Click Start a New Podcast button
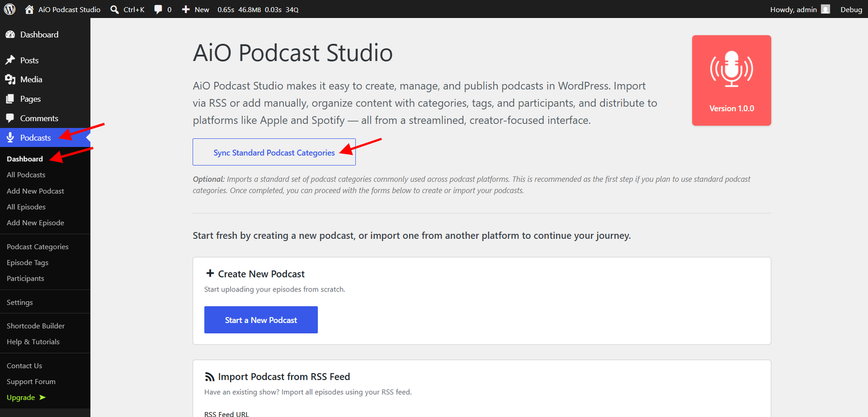Image resolution: width=868 pixels, height=417 pixels. (261, 320)
